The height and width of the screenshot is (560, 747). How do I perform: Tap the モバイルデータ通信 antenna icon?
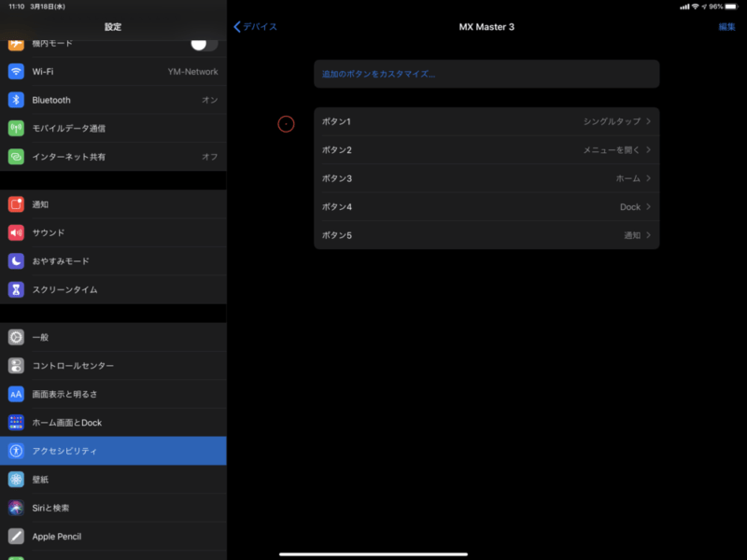16,128
